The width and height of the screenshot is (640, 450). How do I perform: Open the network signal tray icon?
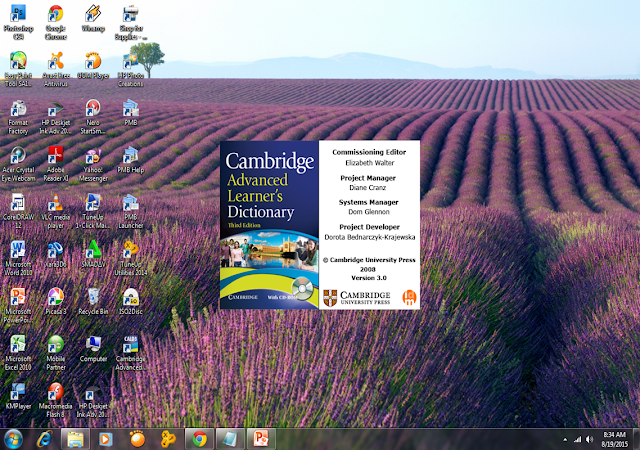(577, 439)
